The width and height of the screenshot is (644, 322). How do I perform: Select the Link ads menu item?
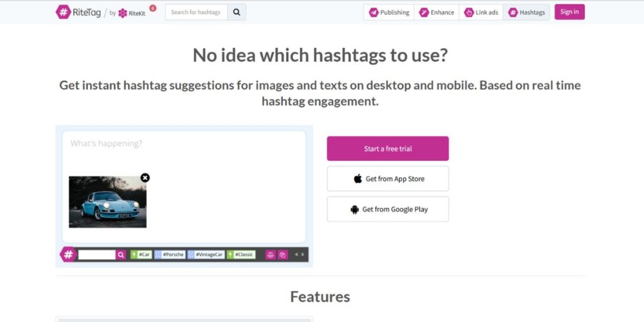coord(481,12)
